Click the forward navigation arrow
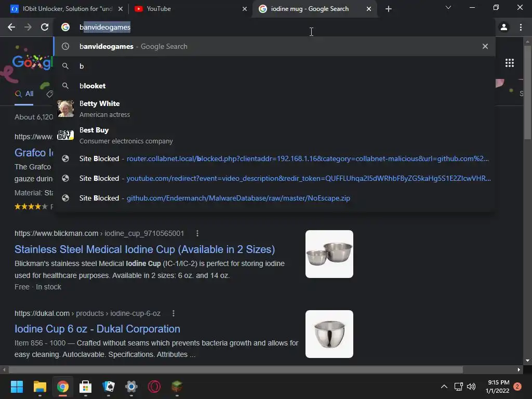The height and width of the screenshot is (399, 532). pyautogui.click(x=28, y=27)
